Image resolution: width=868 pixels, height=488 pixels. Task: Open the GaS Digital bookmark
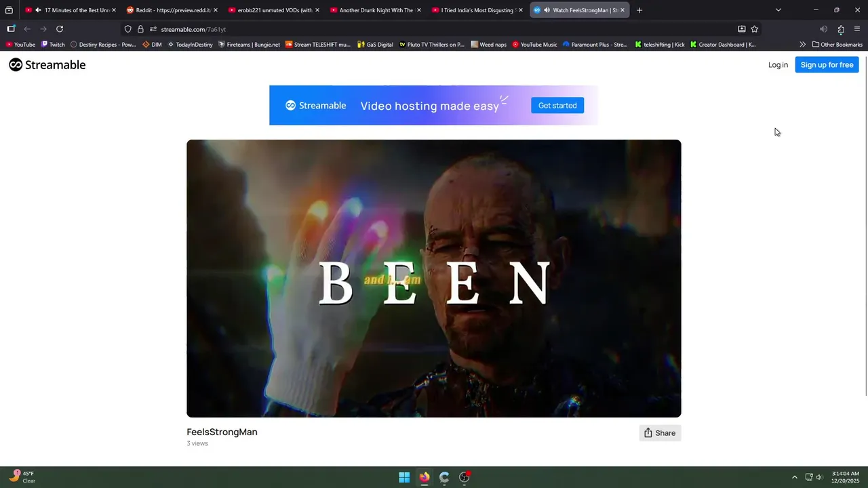(375, 45)
